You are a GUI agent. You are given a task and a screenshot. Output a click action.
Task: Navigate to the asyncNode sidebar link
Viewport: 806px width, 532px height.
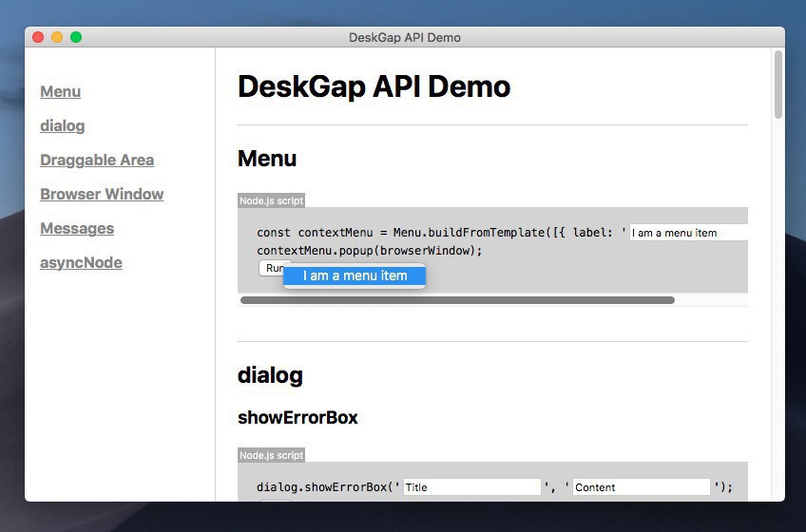[81, 262]
